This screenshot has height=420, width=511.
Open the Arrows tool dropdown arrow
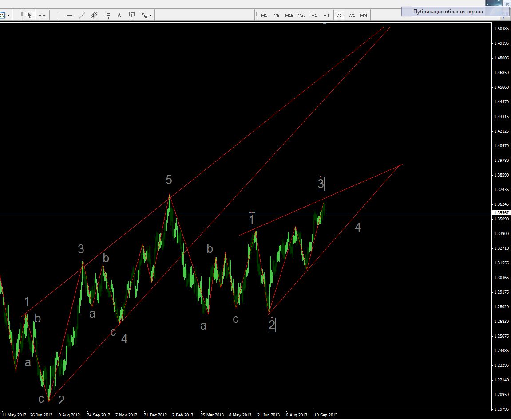[x=151, y=16]
